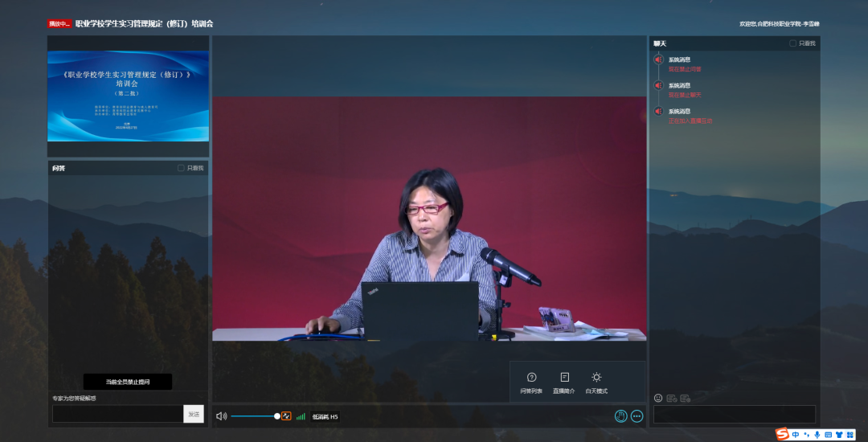
Task: Click the chat message input box
Action: [734, 414]
